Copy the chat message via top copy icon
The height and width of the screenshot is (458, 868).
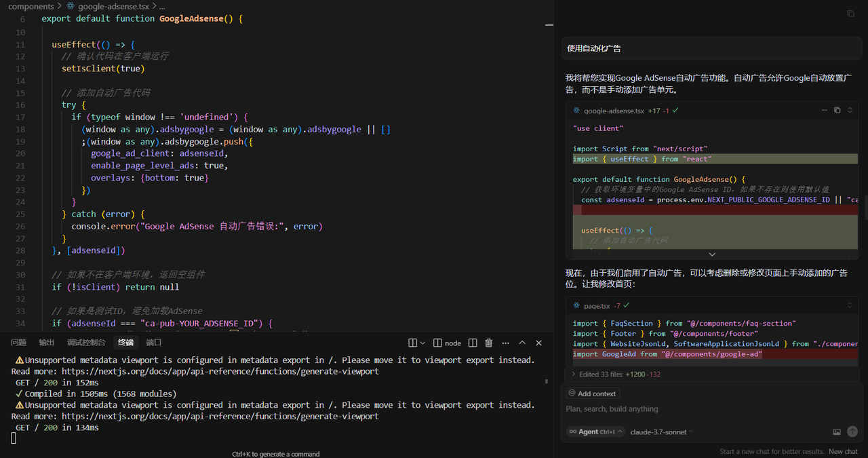850,14
